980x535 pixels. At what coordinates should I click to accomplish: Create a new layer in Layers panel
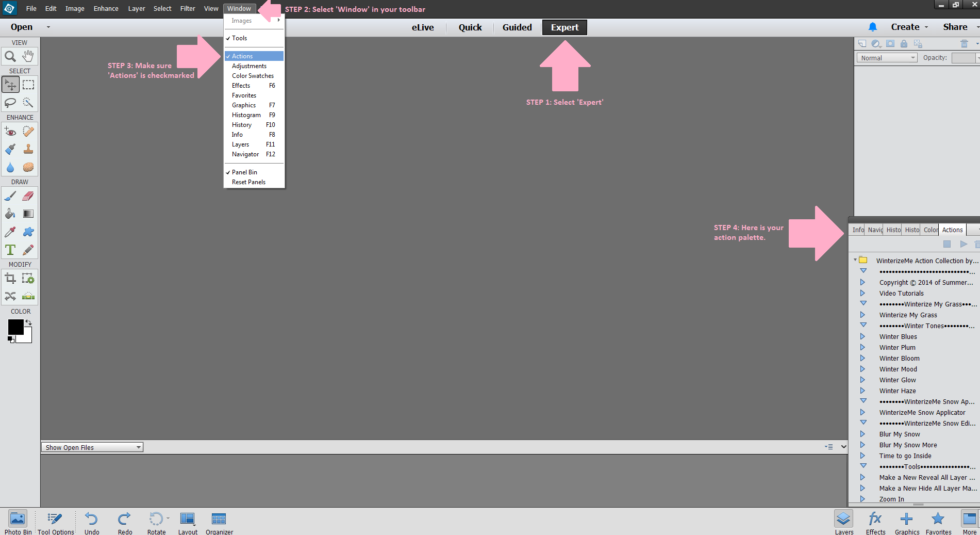tap(862, 44)
